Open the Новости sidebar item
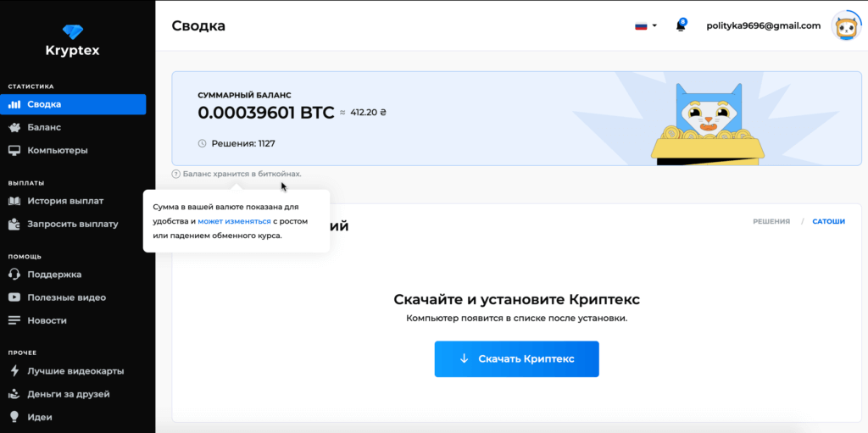Screen dimensions: 868x433 [47, 320]
